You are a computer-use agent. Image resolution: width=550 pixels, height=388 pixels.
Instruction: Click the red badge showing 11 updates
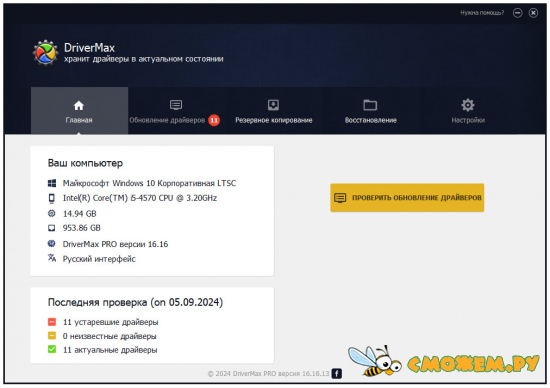click(x=214, y=120)
